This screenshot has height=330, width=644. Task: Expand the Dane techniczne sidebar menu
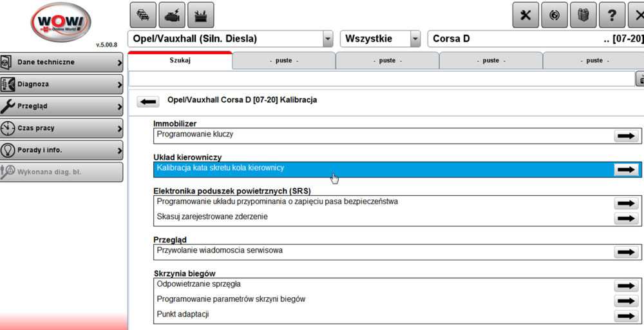pos(61,63)
